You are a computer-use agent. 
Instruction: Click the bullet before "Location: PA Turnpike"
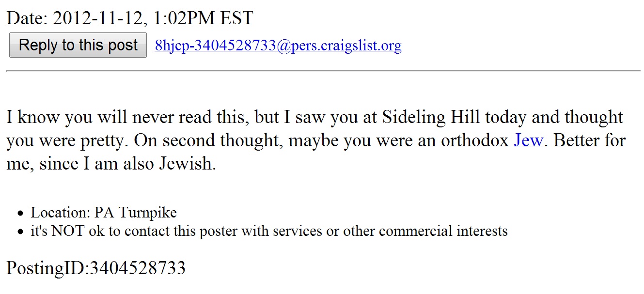click(x=20, y=213)
